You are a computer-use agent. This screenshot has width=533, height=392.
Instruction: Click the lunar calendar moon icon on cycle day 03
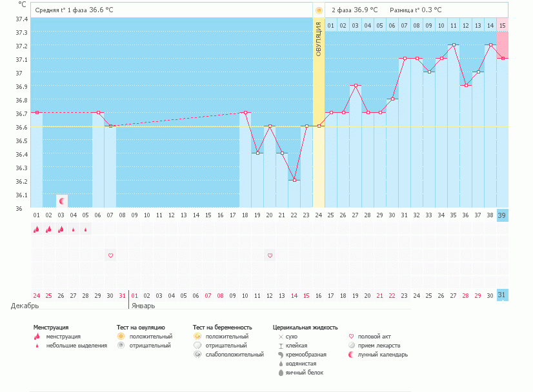(x=61, y=201)
